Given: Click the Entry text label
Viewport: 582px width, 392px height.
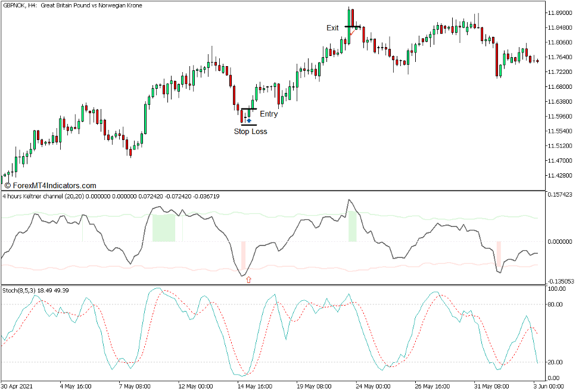Looking at the screenshot, I should tap(268, 114).
